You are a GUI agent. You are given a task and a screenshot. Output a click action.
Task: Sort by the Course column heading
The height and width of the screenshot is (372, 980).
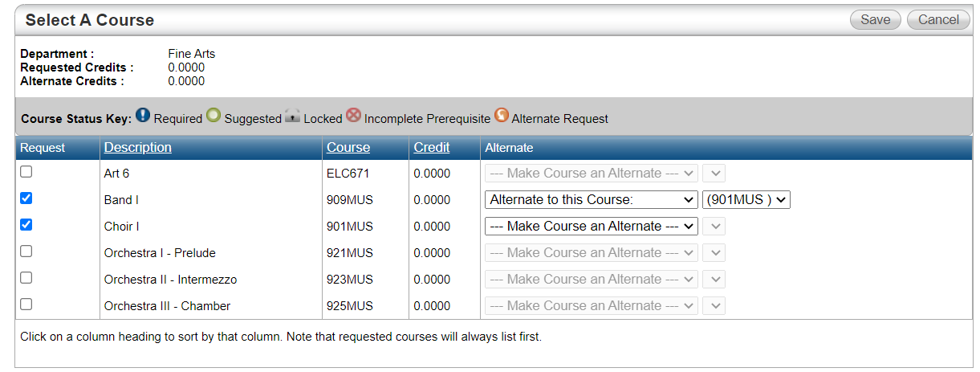(x=348, y=148)
